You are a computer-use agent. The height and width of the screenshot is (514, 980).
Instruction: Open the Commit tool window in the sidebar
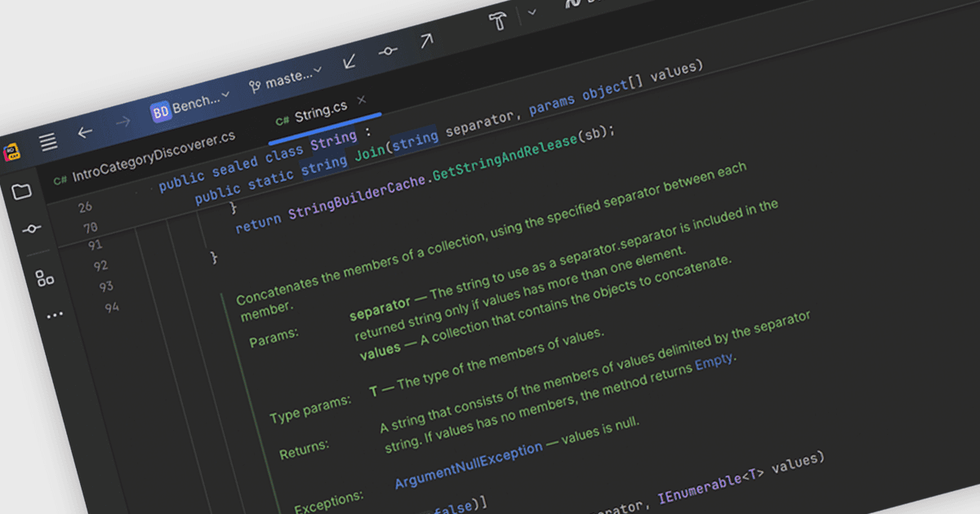click(x=32, y=229)
